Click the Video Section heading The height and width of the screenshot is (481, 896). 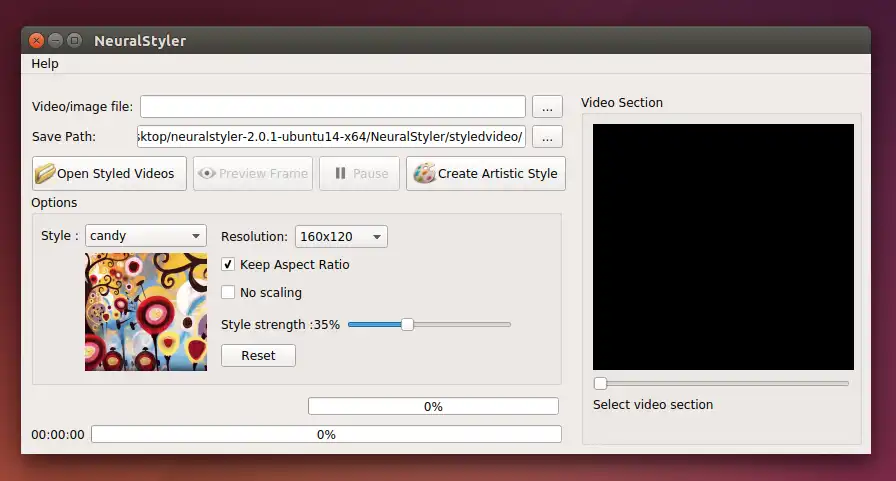point(622,102)
